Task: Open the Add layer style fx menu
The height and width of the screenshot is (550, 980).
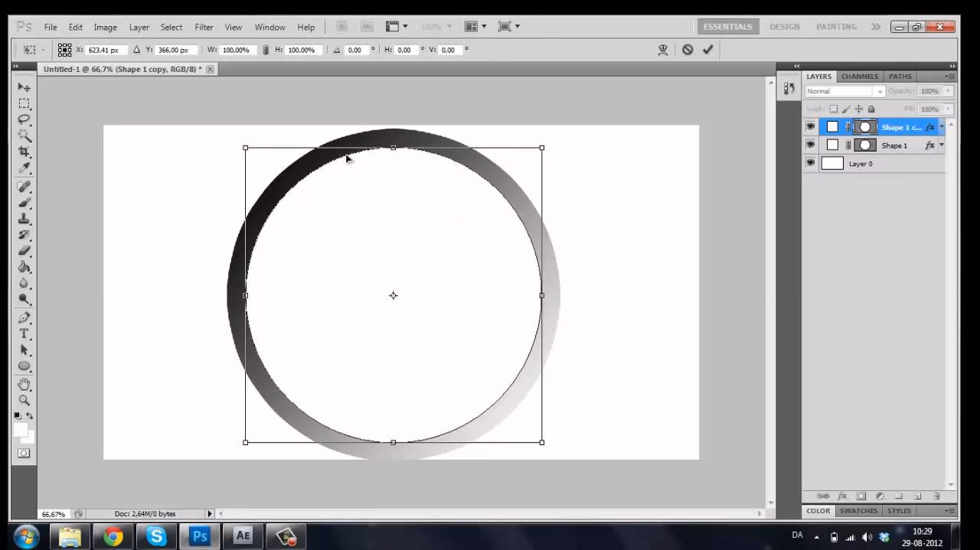Action: tap(843, 496)
